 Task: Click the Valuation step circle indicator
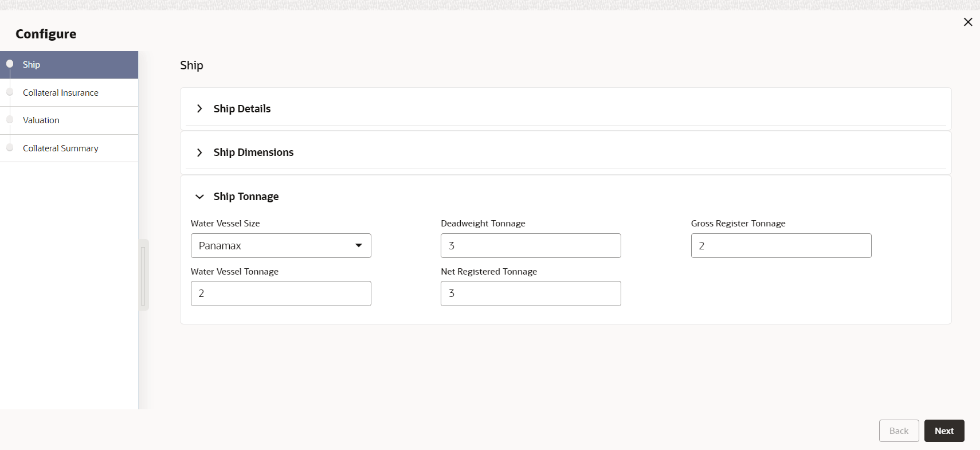[10, 119]
